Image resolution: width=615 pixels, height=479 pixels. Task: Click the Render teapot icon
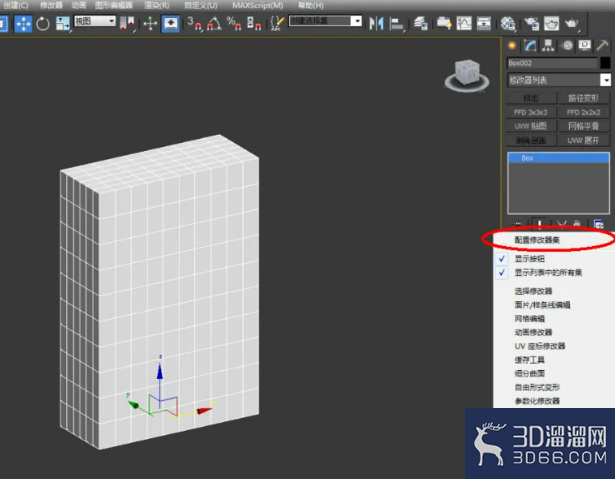coord(571,24)
